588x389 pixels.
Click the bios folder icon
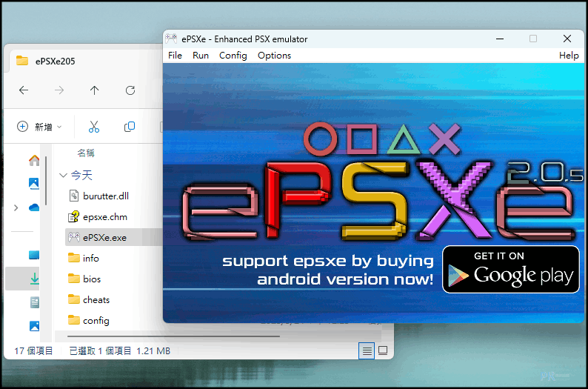pyautogui.click(x=74, y=279)
